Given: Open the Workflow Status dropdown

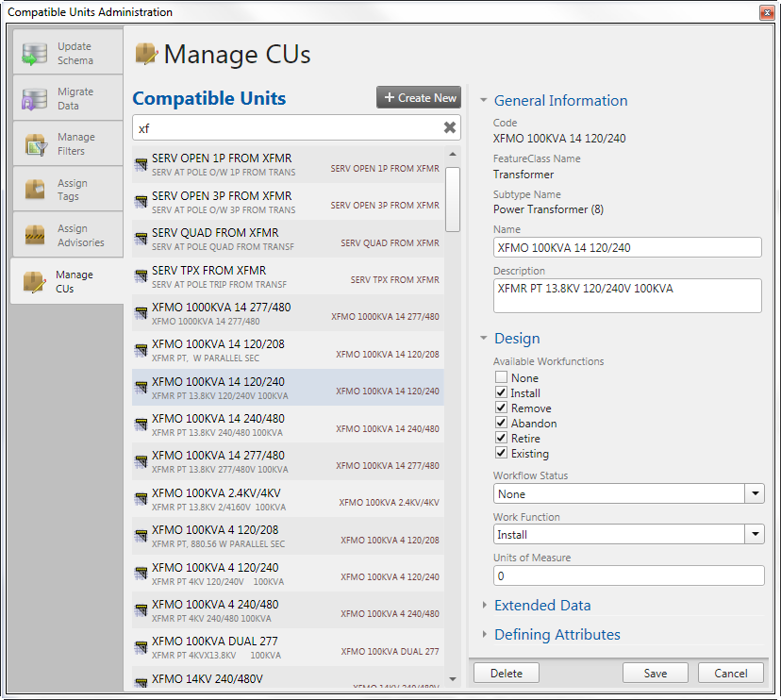Looking at the screenshot, I should coord(755,493).
